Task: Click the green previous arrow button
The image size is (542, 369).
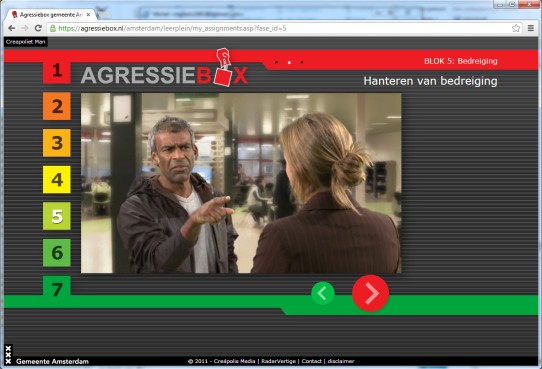Action: (323, 293)
